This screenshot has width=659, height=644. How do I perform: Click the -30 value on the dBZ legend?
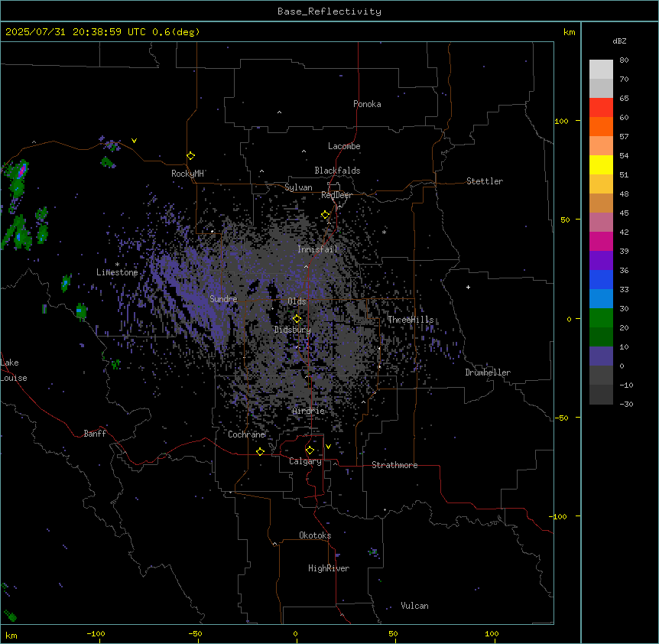[x=626, y=405]
